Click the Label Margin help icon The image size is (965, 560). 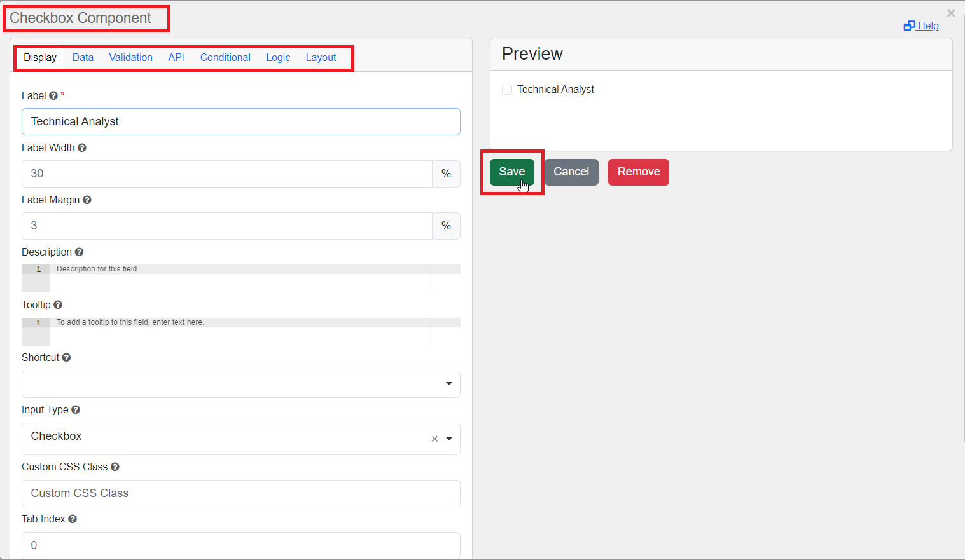(x=87, y=200)
